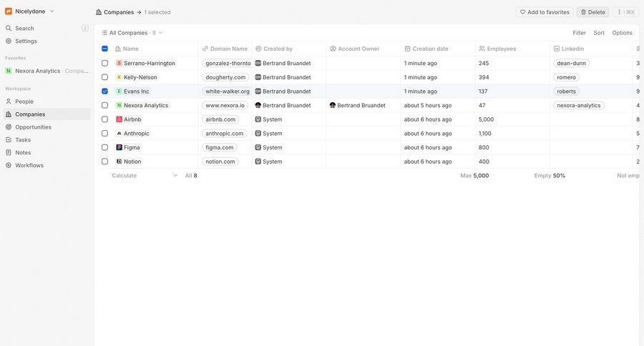Click the list icon beside All Companies
Viewport: 644px width, 346px height.
coord(104,33)
